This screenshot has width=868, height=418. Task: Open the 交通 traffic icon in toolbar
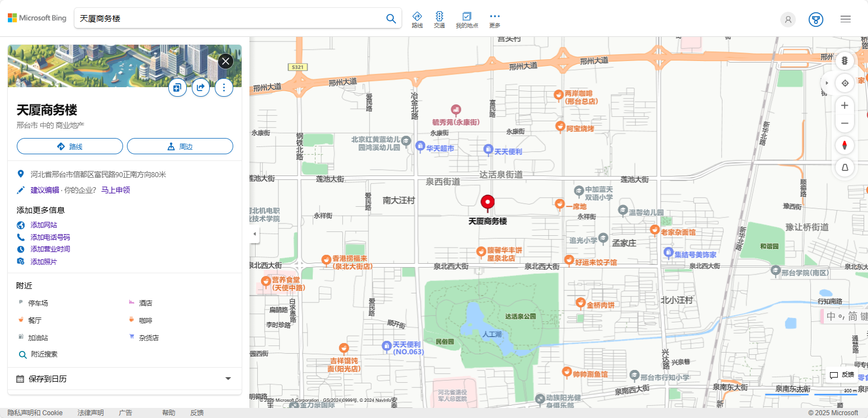[439, 20]
